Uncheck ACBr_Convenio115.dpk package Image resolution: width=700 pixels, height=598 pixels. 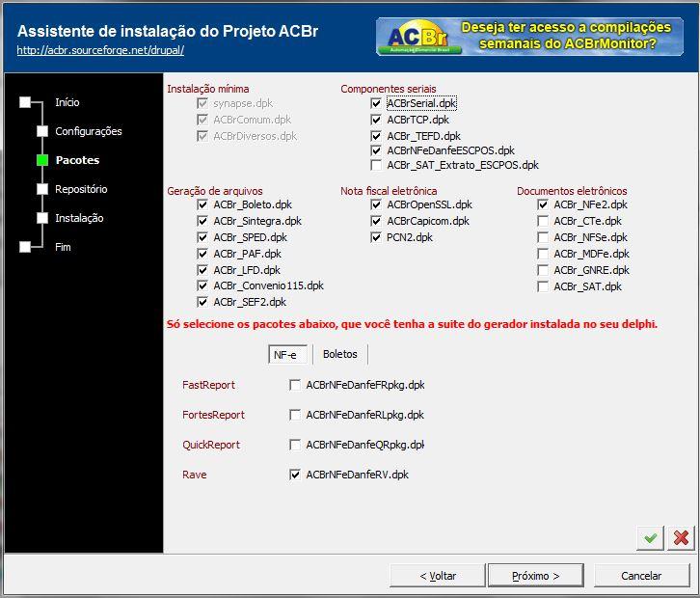click(202, 285)
